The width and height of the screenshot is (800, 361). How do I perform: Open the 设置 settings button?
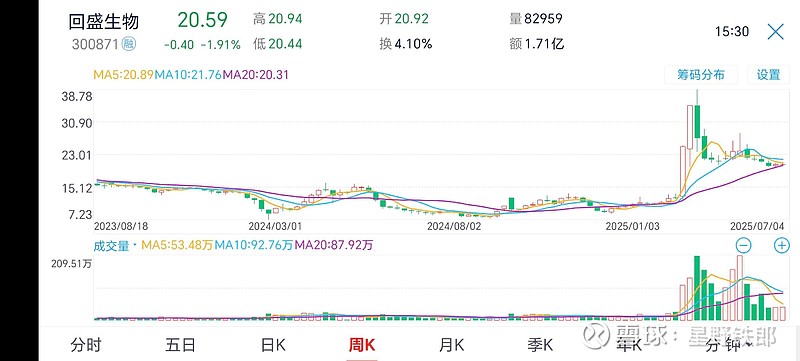coord(768,75)
